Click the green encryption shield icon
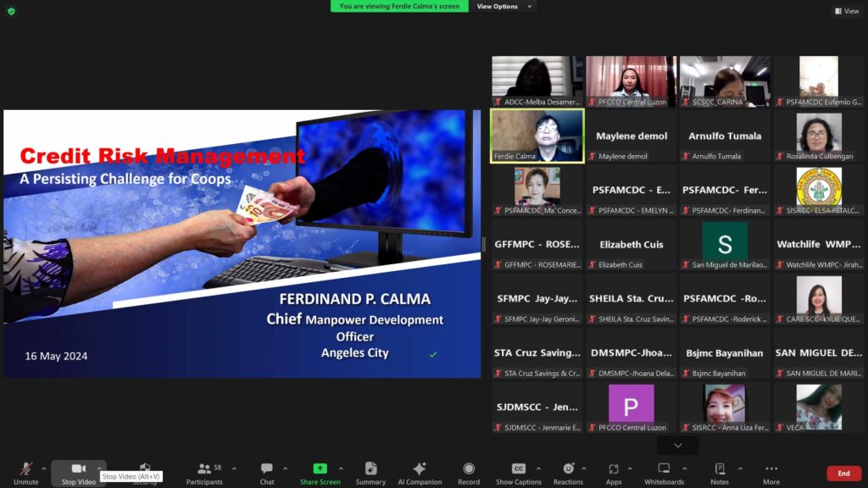The width and height of the screenshot is (868, 488). [x=11, y=11]
